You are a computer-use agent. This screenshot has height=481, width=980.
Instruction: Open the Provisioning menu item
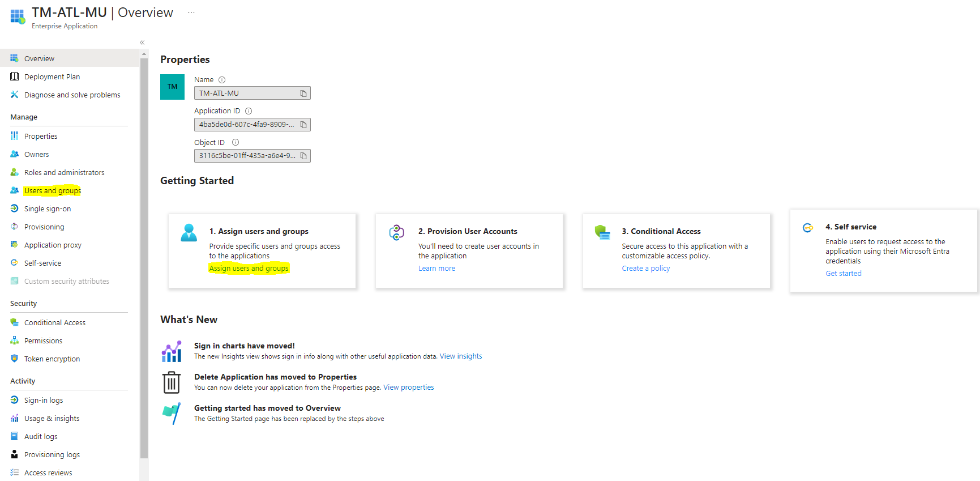click(44, 227)
